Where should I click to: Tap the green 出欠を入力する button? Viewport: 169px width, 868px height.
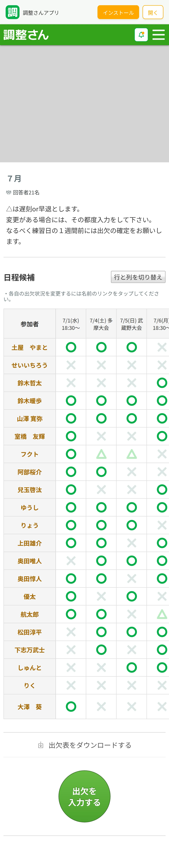point(84,797)
